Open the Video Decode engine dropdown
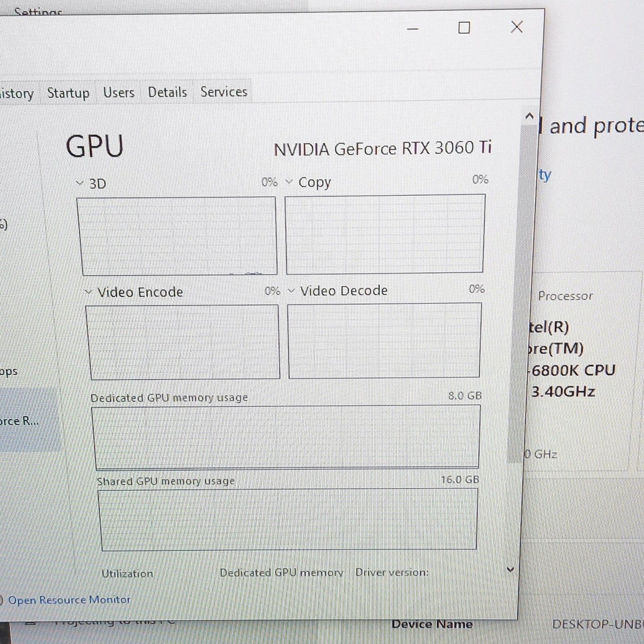644x644 pixels. [291, 291]
